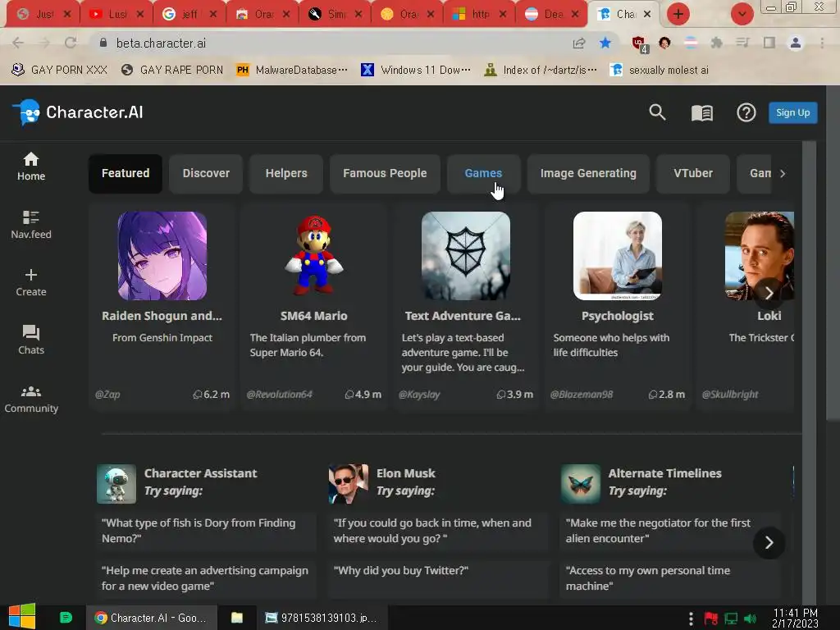Open the media controls icon in toolbar
This screenshot has width=840, height=630.
pyautogui.click(x=742, y=43)
